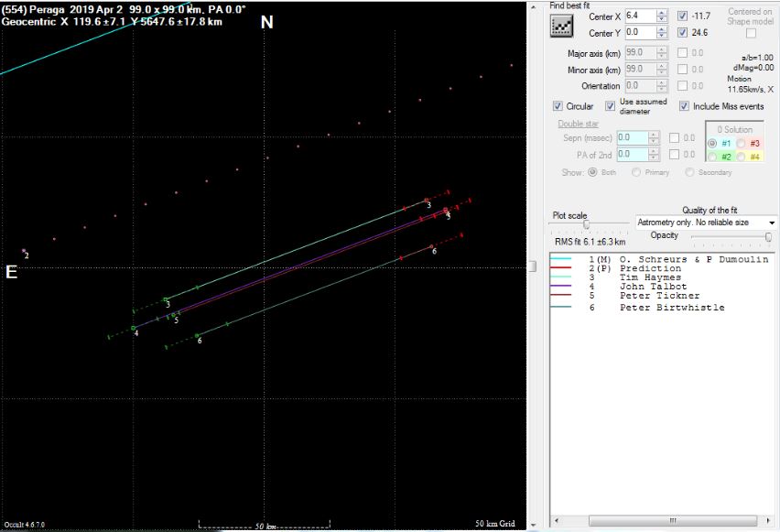Click the chord 6 start marker at lower left
The height and width of the screenshot is (532, 780).
pos(197,336)
